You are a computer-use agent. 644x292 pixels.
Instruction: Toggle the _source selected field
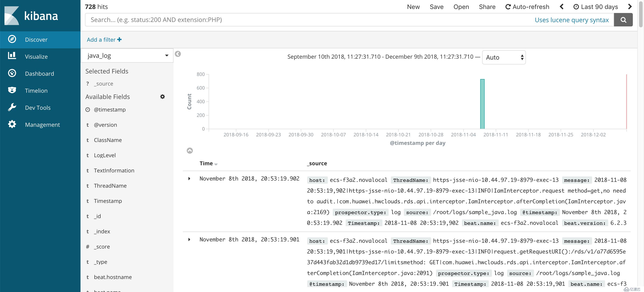(x=104, y=83)
